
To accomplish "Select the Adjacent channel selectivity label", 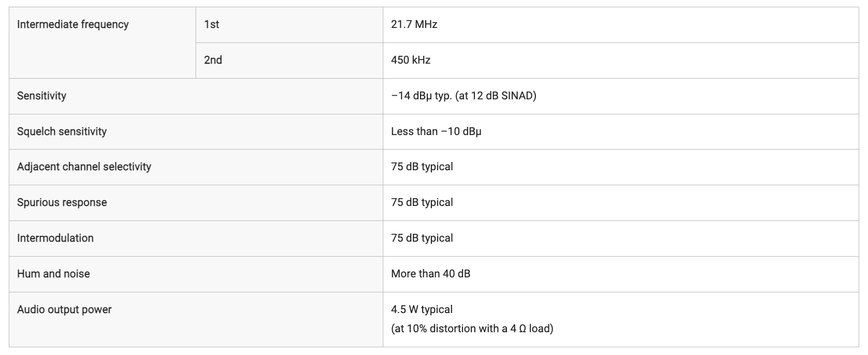I will pos(84,167).
